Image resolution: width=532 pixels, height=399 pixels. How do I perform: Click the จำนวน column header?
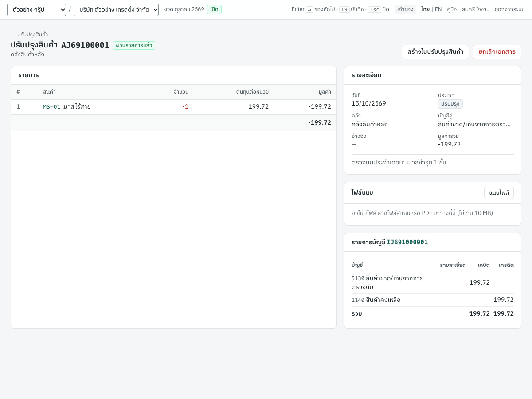click(x=181, y=92)
